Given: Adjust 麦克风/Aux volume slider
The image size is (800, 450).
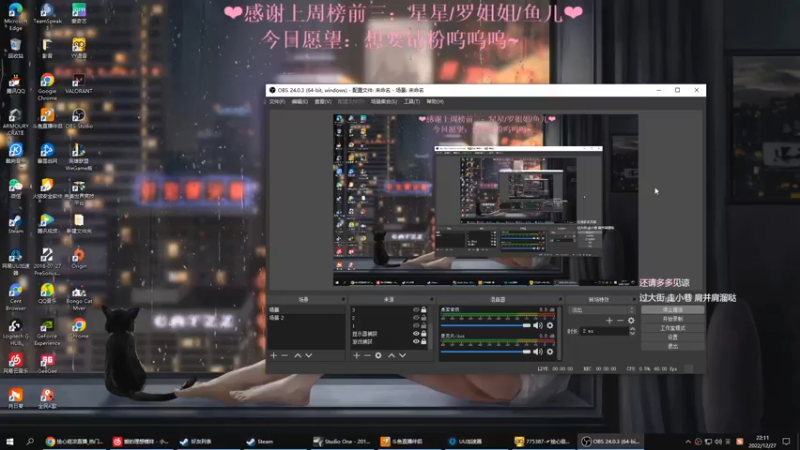Looking at the screenshot, I should pos(485,352).
